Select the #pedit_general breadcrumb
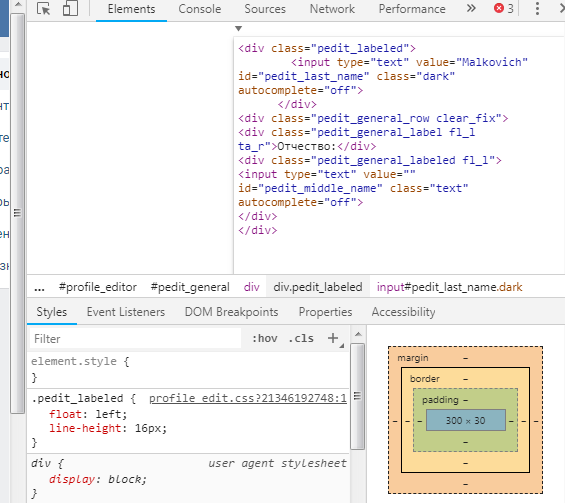Image resolution: width=565 pixels, height=503 pixels. click(x=190, y=287)
